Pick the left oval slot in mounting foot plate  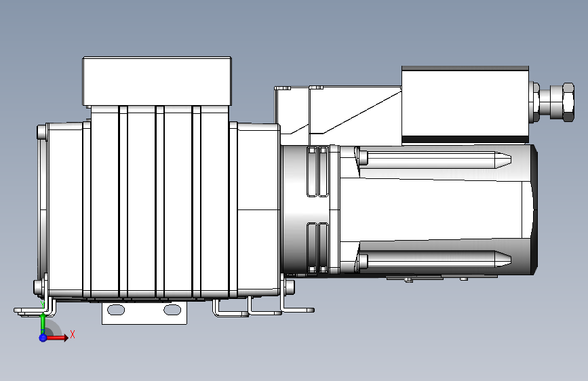[x=116, y=310]
